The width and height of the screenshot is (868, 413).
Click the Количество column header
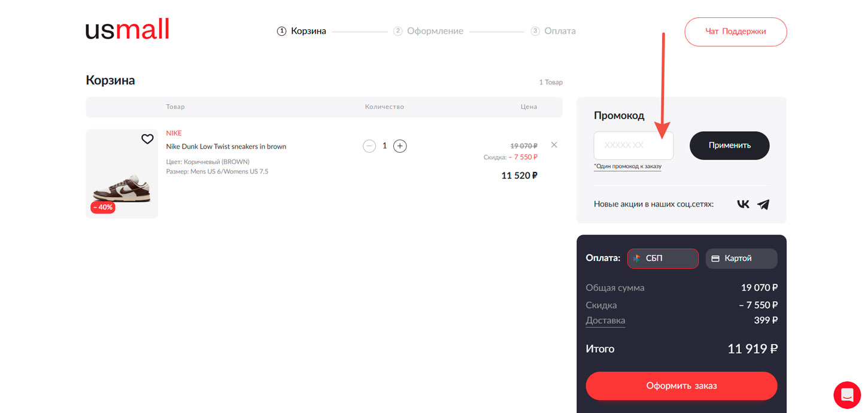(x=384, y=107)
